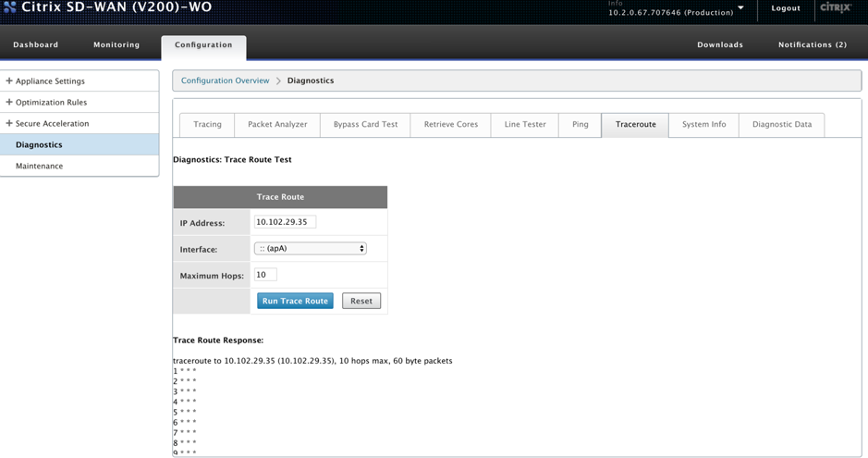Image resolution: width=868 pixels, height=458 pixels.
Task: Switch to the Tracing tab
Action: (207, 125)
